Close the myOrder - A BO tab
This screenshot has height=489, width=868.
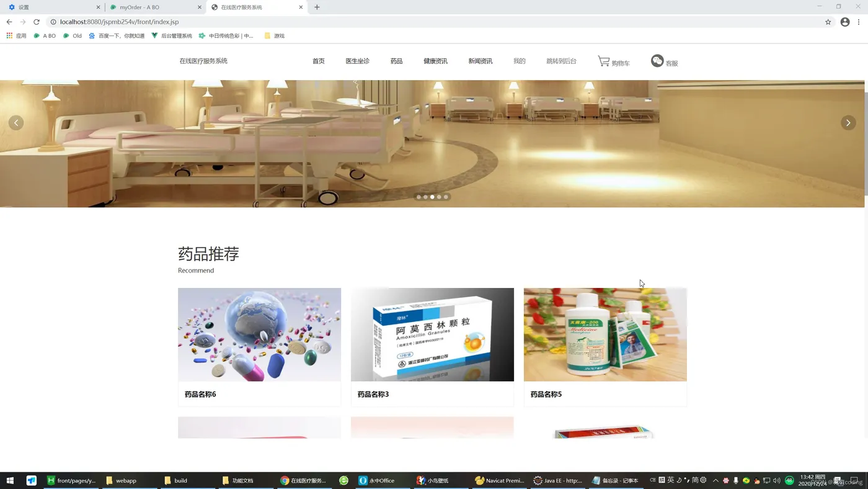click(200, 7)
